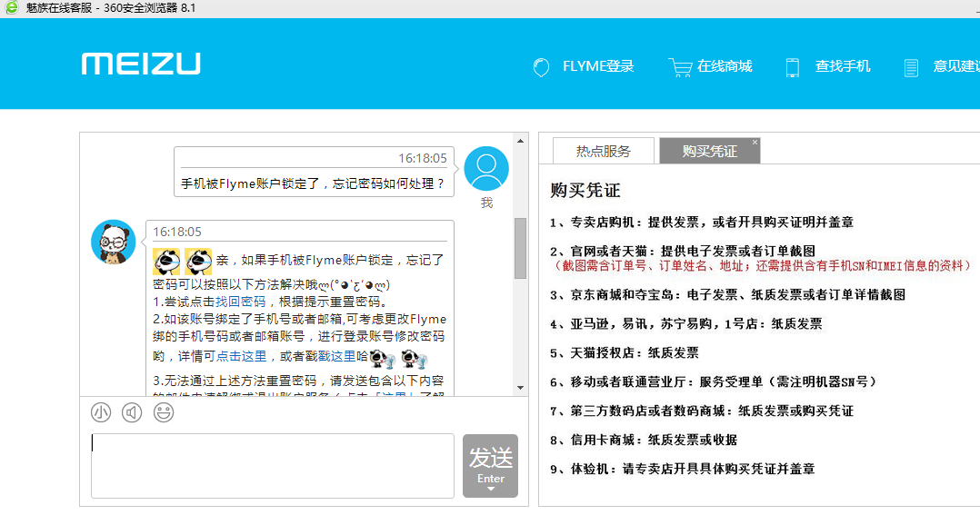Click the FLYME login user icon
Screen dimensions: 980x515
click(x=541, y=67)
